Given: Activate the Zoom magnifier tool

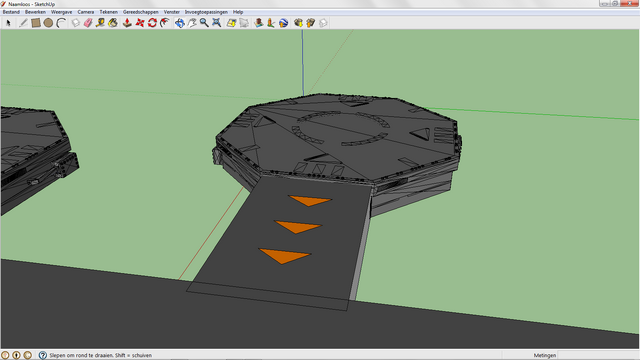Looking at the screenshot, I should (204, 23).
